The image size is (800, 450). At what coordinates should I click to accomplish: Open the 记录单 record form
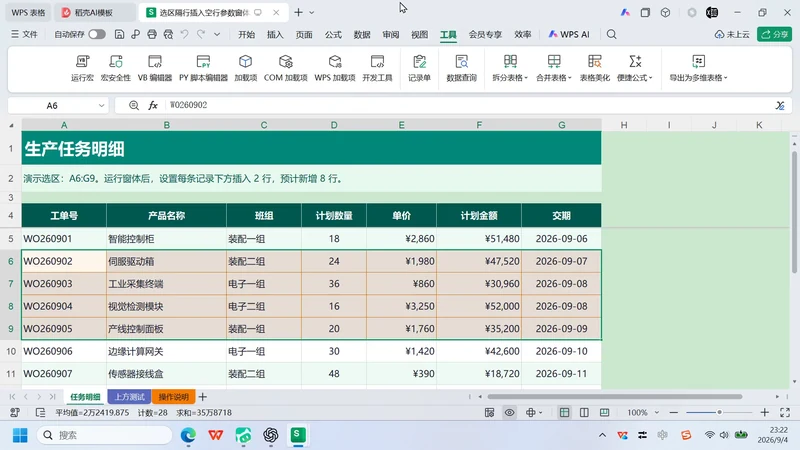click(x=419, y=68)
